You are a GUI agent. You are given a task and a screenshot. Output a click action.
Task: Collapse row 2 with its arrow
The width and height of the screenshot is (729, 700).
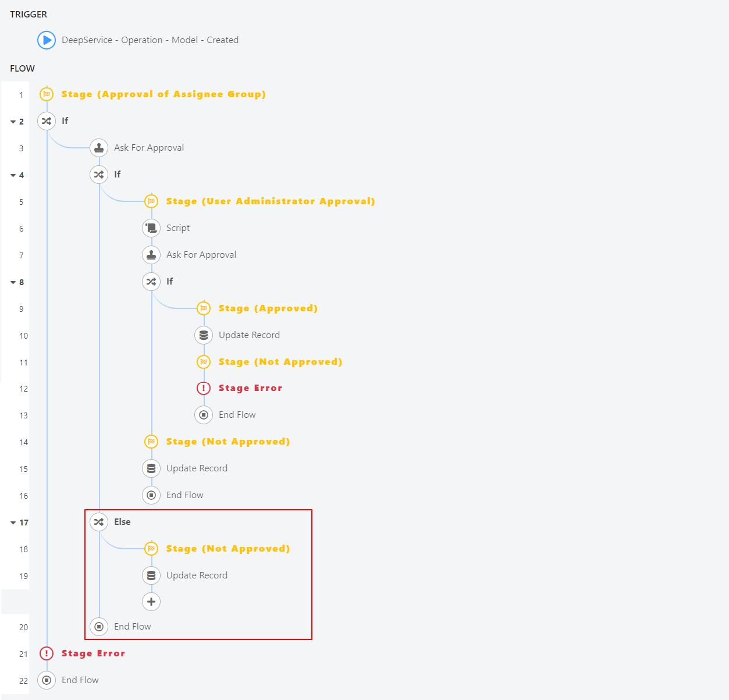click(13, 122)
